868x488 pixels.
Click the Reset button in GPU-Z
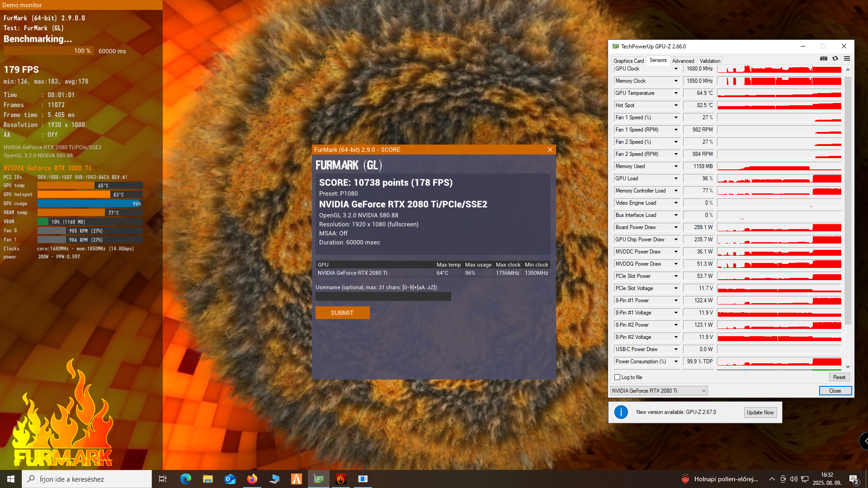(x=839, y=377)
